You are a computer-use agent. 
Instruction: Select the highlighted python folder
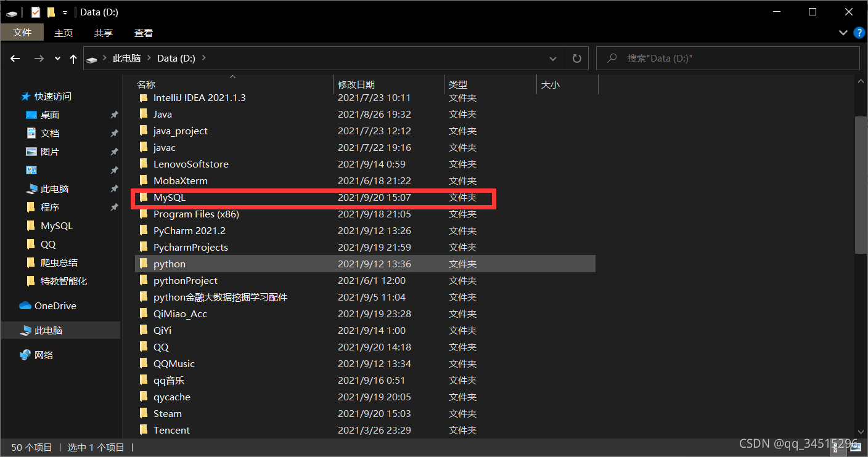coord(365,264)
